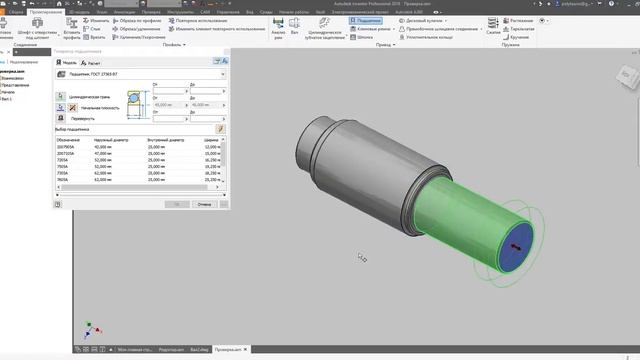Open the Расчет tab in the dialog
The height and width of the screenshot is (360, 640).
tap(90, 63)
